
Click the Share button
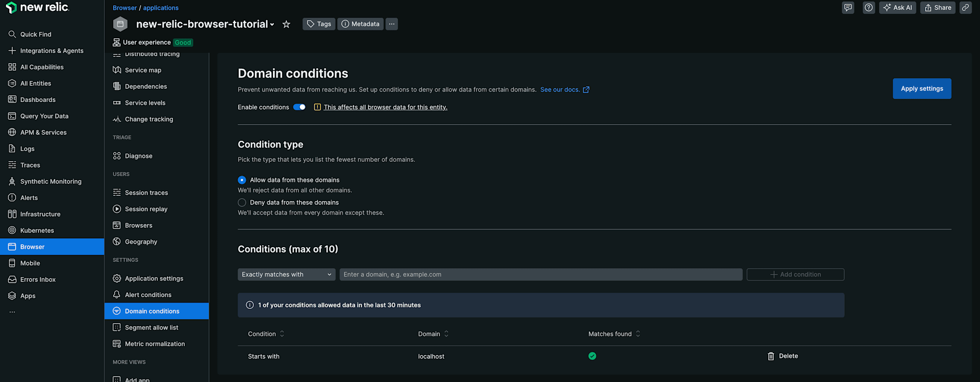pos(938,7)
